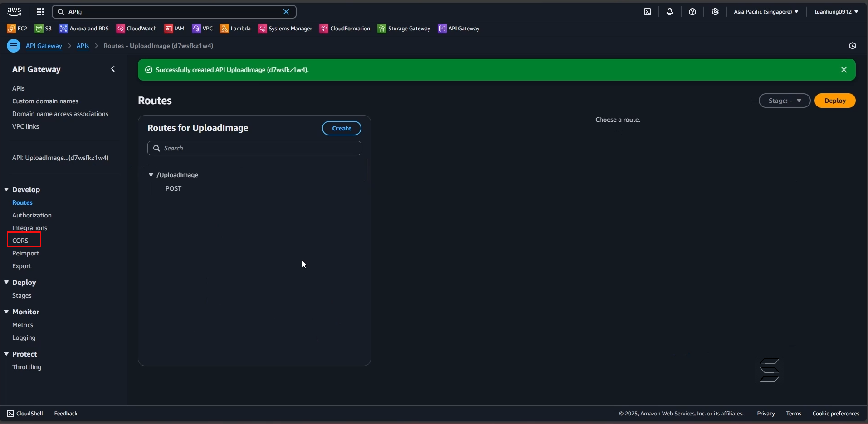Collapse the Monitor section
The width and height of the screenshot is (868, 424).
pyautogui.click(x=6, y=312)
